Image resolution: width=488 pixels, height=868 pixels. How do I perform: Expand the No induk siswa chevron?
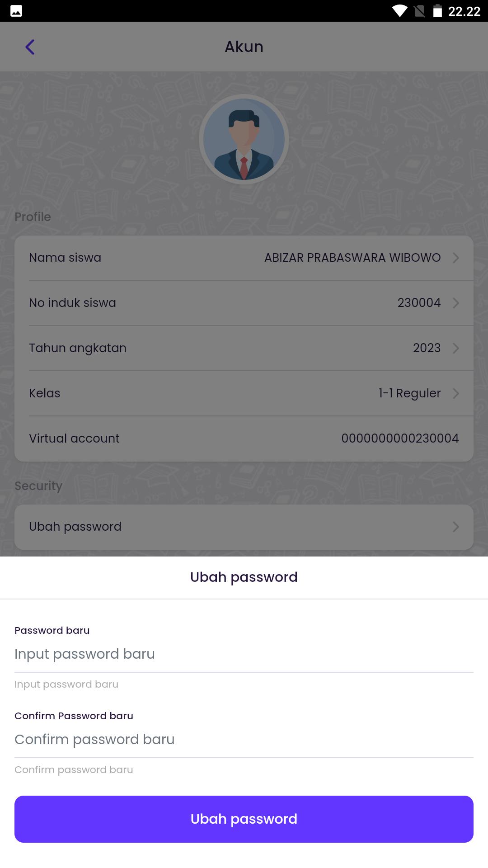(x=456, y=303)
